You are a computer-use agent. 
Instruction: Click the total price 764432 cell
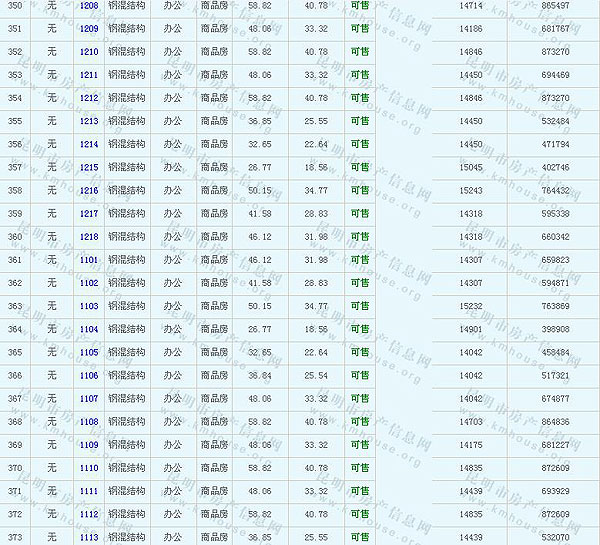[554, 190]
